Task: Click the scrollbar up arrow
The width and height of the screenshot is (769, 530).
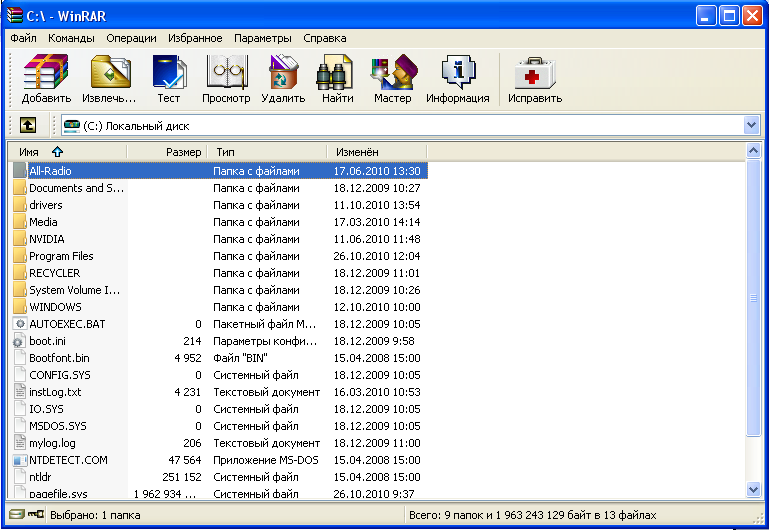Action: pos(753,150)
